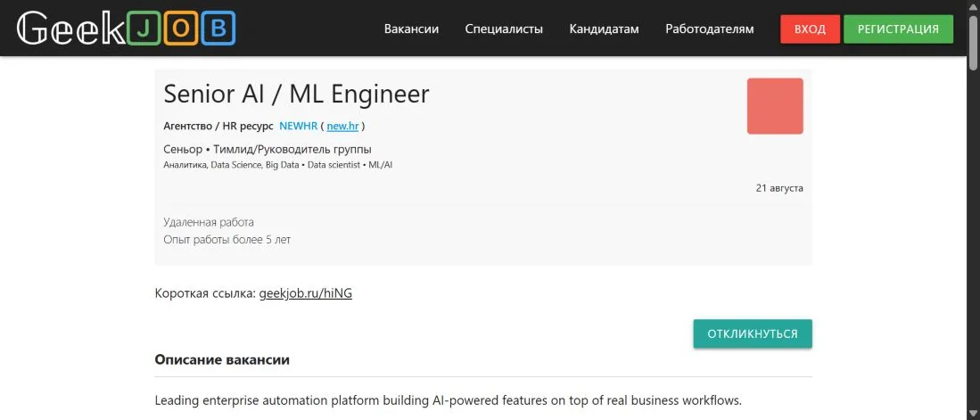Click the red ВХОД button

point(810,29)
